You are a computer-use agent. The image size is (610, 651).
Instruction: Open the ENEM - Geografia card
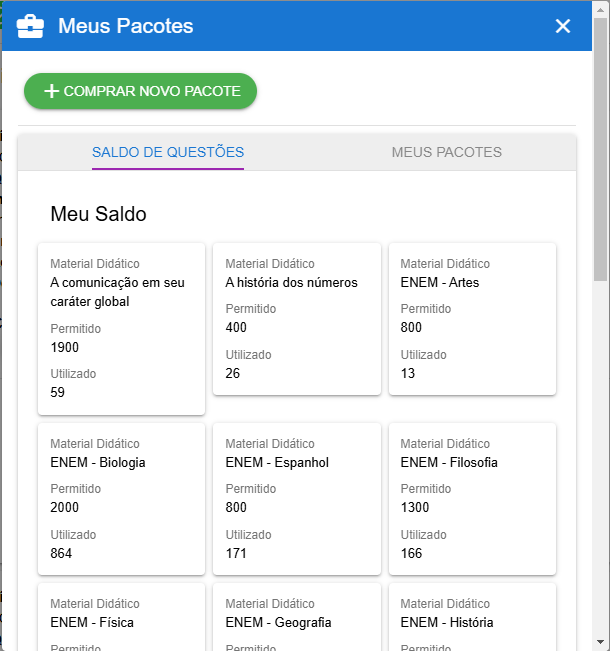click(297, 620)
